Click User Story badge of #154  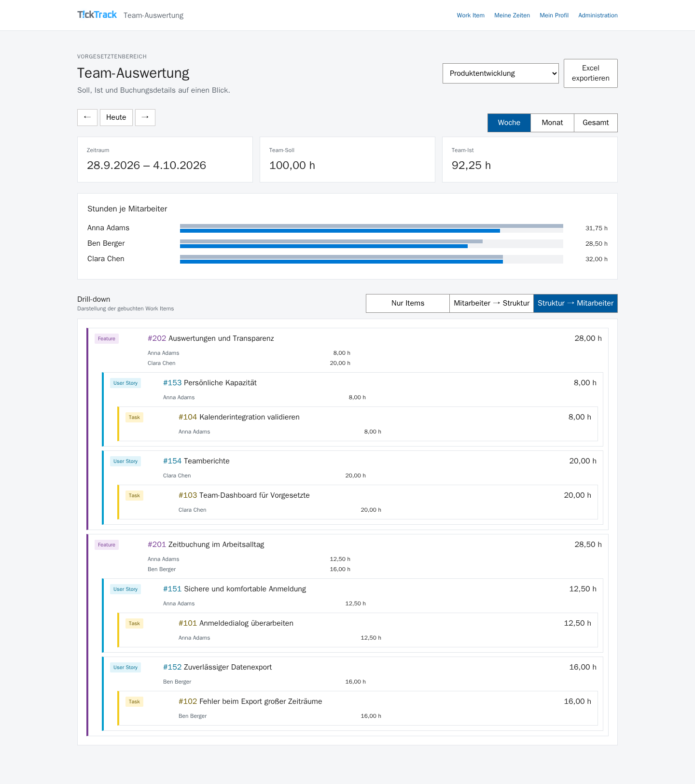tap(125, 462)
